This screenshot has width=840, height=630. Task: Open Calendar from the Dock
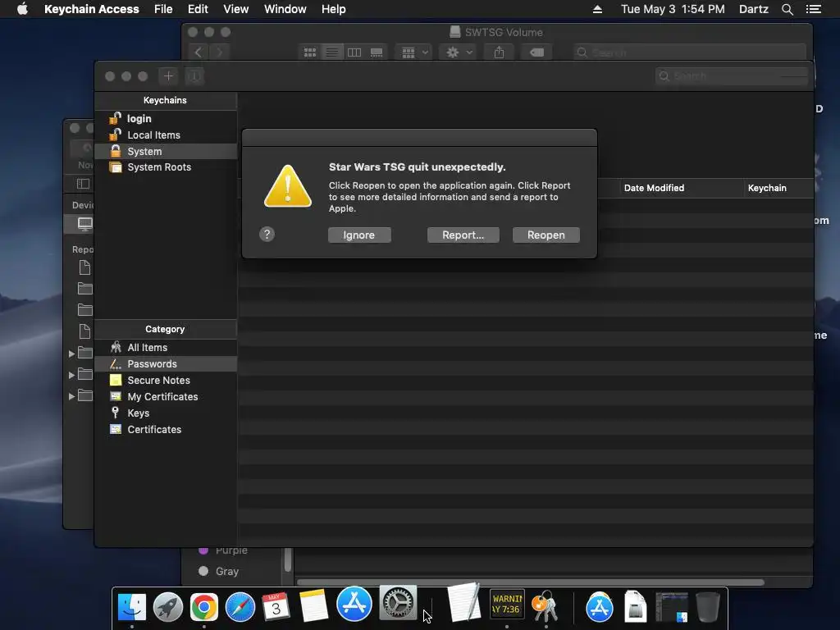pyautogui.click(x=276, y=607)
